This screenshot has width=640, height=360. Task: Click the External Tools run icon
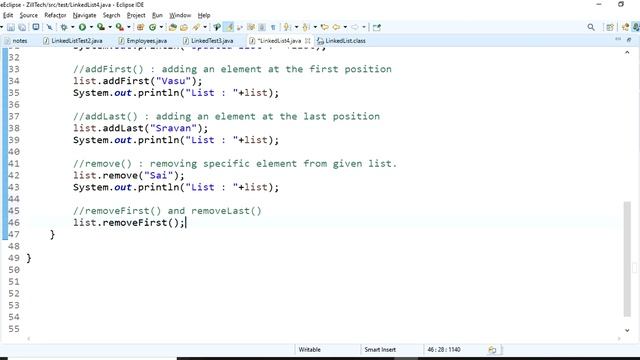coord(120,27)
